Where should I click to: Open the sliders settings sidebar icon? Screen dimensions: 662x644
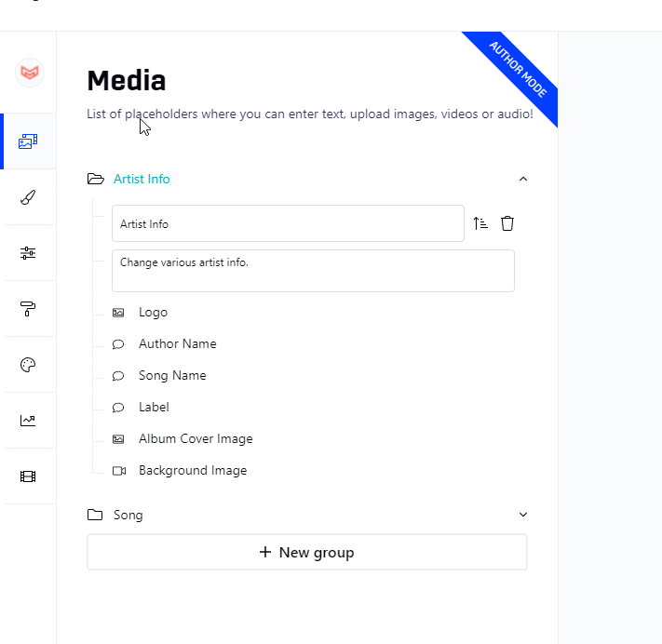28,253
